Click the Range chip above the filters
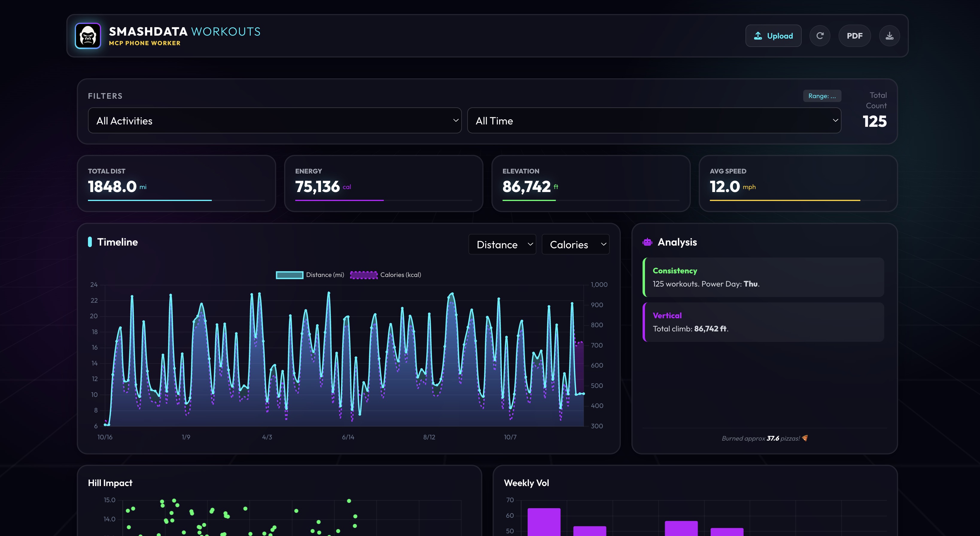The image size is (980, 536). [822, 96]
